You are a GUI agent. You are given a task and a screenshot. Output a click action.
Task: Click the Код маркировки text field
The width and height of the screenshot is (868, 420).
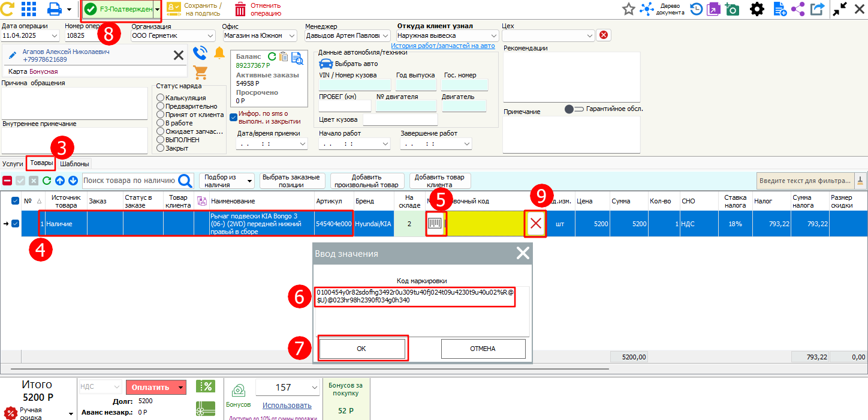pyautogui.click(x=421, y=311)
